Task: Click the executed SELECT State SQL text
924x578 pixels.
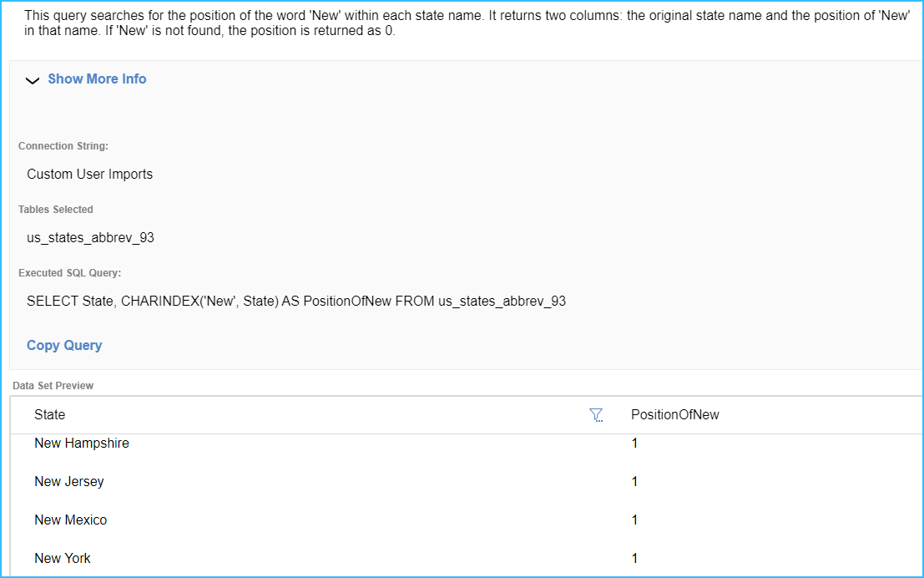Action: coord(296,302)
